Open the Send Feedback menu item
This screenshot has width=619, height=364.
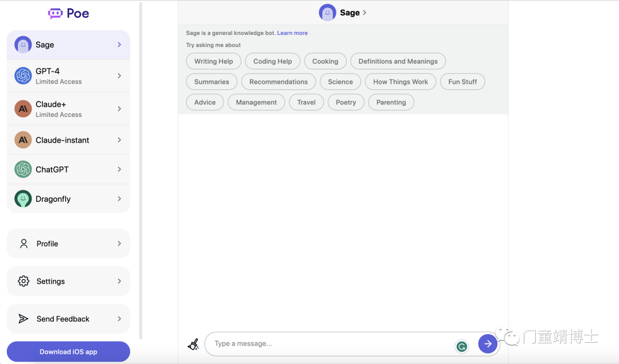68,319
